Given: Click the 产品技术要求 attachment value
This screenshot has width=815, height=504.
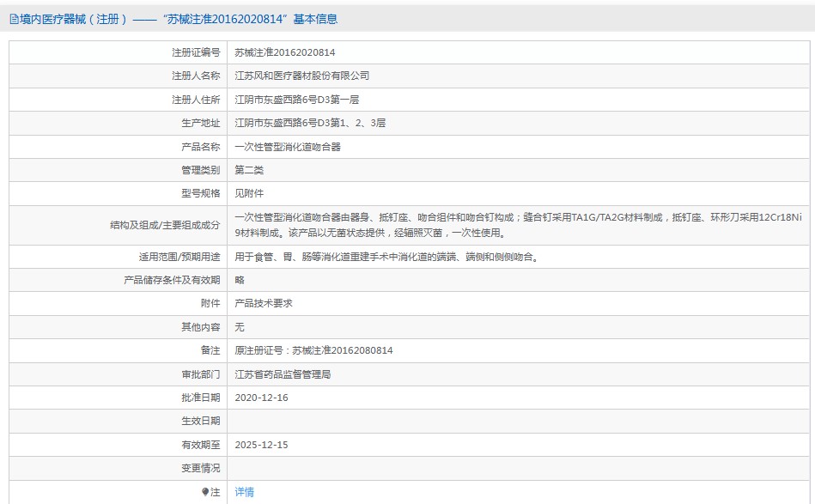Looking at the screenshot, I should click(x=264, y=303).
